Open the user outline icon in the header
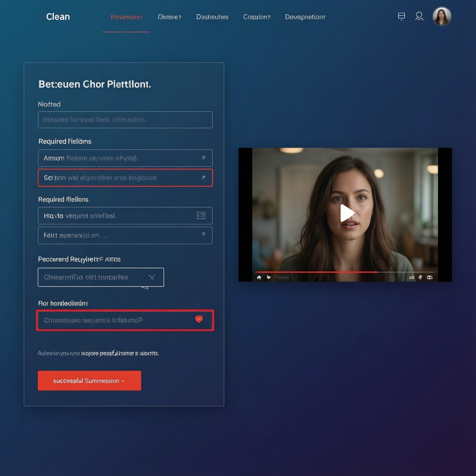 coord(419,16)
